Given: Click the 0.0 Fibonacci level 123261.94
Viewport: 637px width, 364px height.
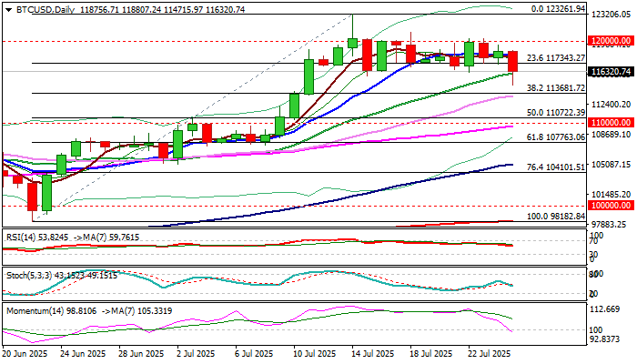Looking at the screenshot, I should click(x=559, y=8).
